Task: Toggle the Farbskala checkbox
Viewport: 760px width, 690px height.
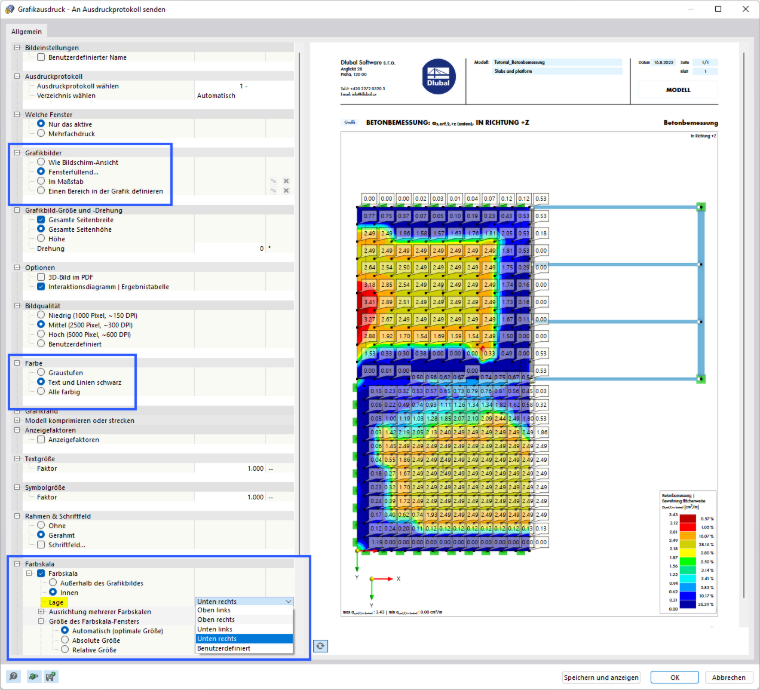Action: pos(41,573)
